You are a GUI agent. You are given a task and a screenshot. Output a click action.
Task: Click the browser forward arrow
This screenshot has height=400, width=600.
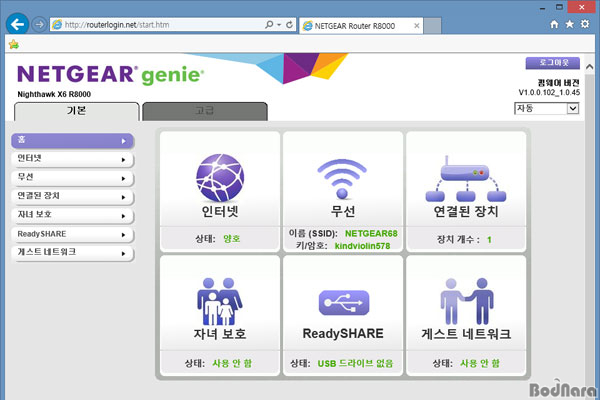39,24
